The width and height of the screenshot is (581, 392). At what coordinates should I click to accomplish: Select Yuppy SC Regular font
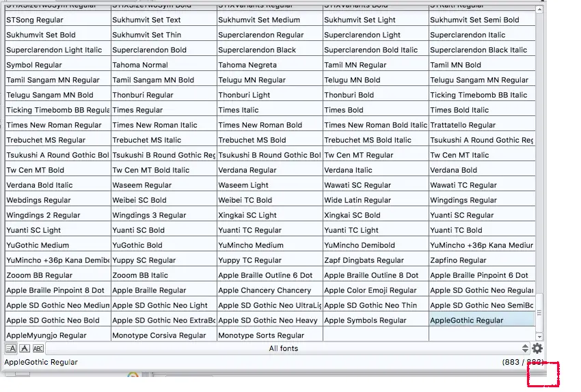click(x=164, y=260)
